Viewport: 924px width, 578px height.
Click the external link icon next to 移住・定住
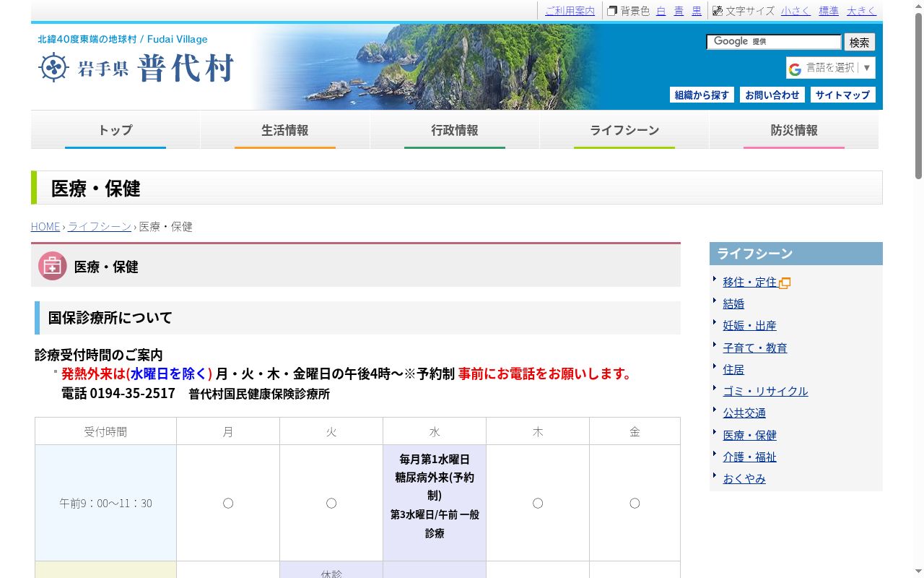point(785,282)
